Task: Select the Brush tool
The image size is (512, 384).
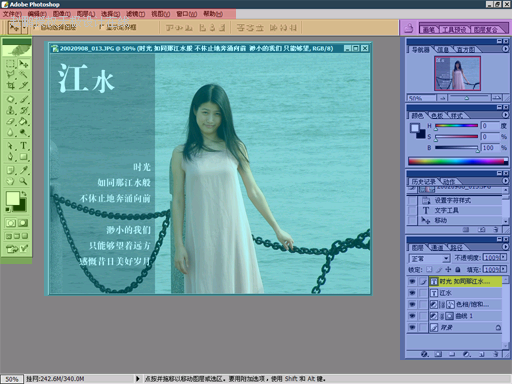Action: tap(23, 99)
